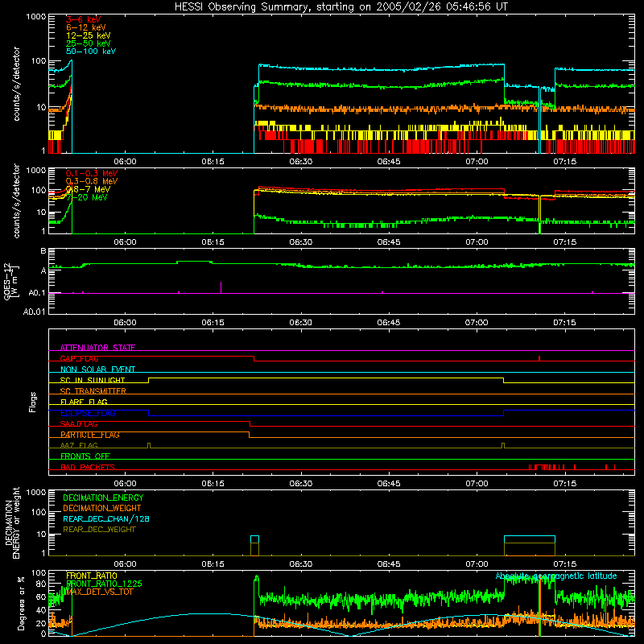This screenshot has height=644, width=644.
Task: Click the A0.1 tick label on GOES axis
Action: (36, 293)
